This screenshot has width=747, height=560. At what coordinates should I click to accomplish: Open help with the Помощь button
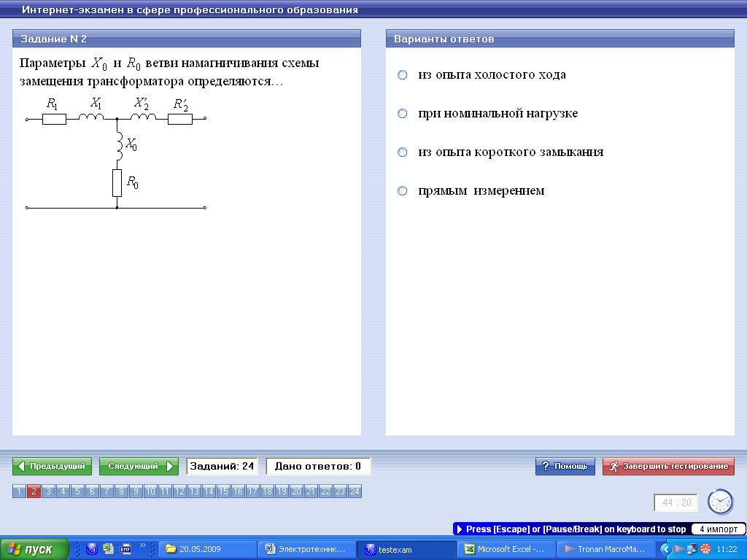565,466
